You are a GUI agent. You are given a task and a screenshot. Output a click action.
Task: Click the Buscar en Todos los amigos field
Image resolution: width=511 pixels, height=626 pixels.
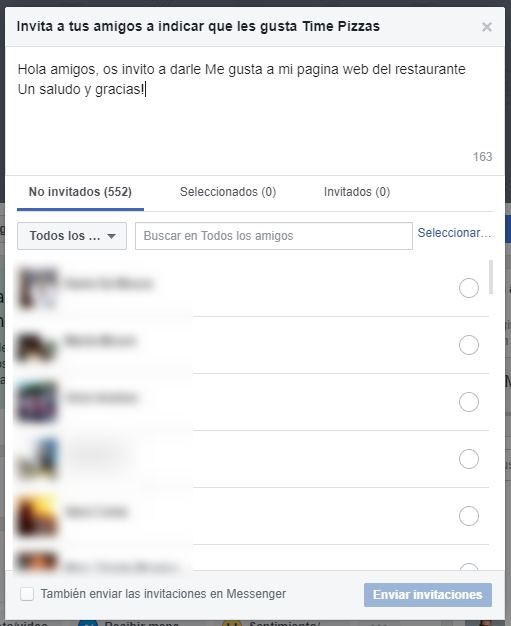click(x=274, y=236)
